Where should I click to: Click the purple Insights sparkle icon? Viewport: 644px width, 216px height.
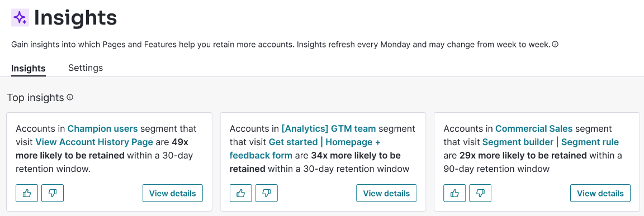[x=20, y=18]
